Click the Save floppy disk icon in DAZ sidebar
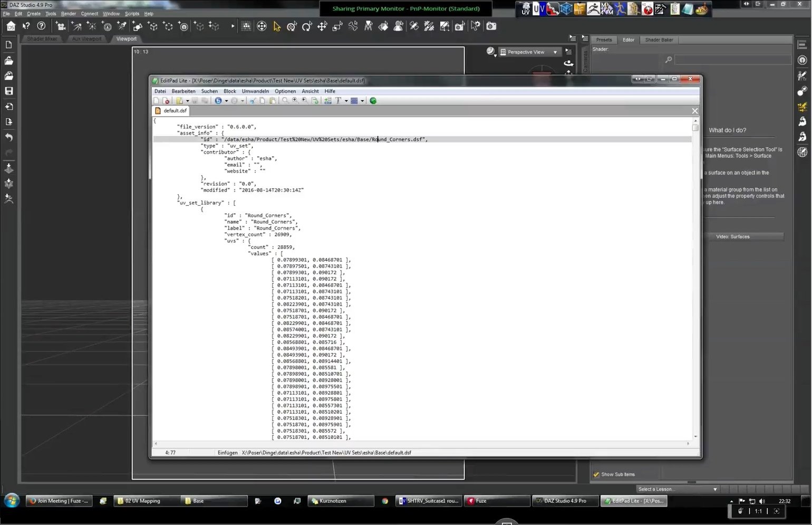Viewport: 812px width, 525px height. coord(8,91)
